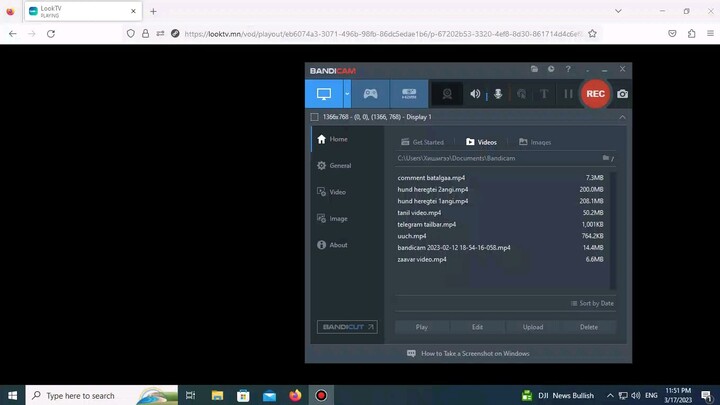Toggle the webcam overlay icon
The width and height of the screenshot is (720, 405).
(x=447, y=94)
